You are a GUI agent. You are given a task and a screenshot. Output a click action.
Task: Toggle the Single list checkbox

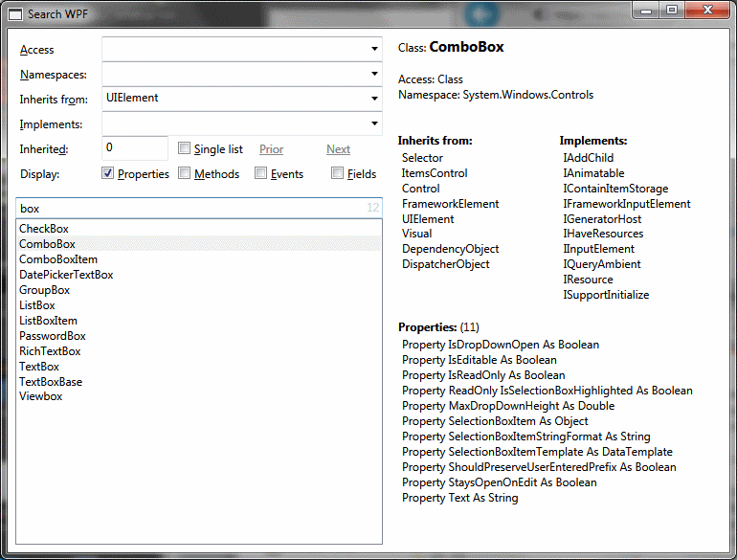coord(184,148)
